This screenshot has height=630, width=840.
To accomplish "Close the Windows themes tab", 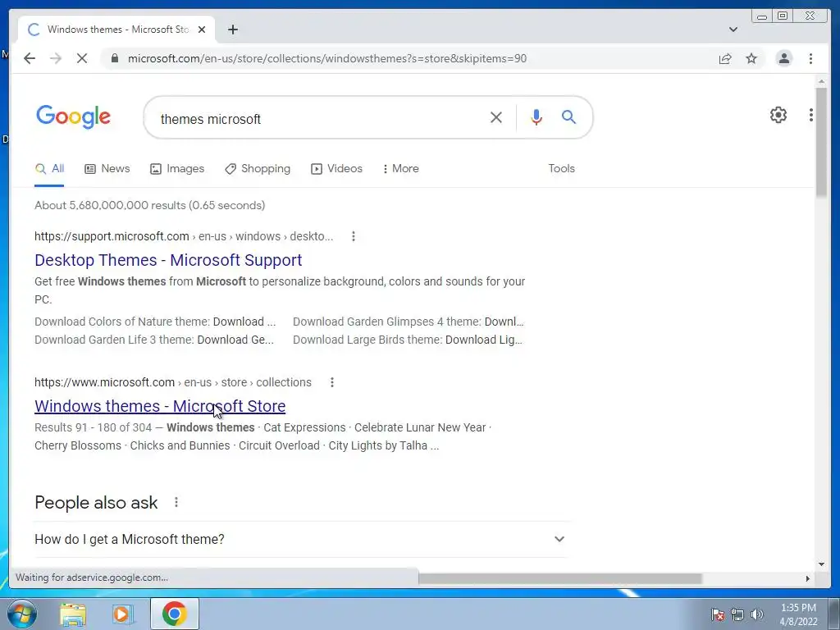I will point(202,30).
